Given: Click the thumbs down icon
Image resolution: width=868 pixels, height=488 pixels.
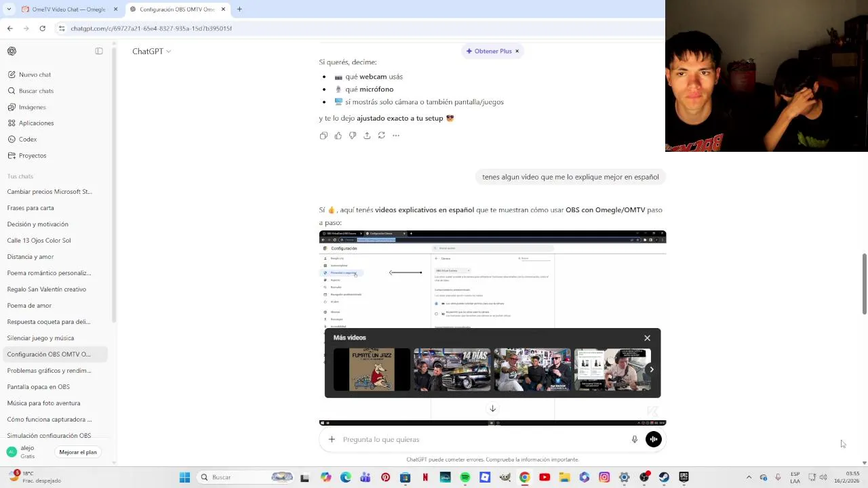Looking at the screenshot, I should [x=353, y=136].
